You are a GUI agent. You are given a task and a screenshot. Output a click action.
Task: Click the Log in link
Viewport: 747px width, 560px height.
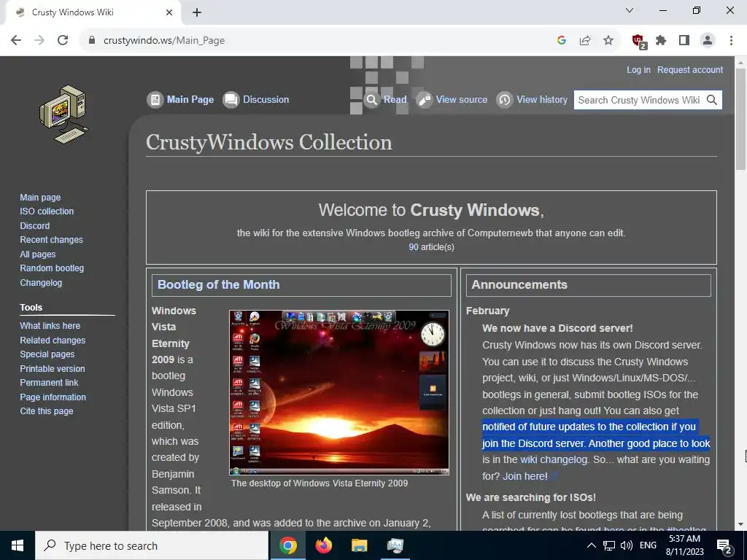(638, 70)
